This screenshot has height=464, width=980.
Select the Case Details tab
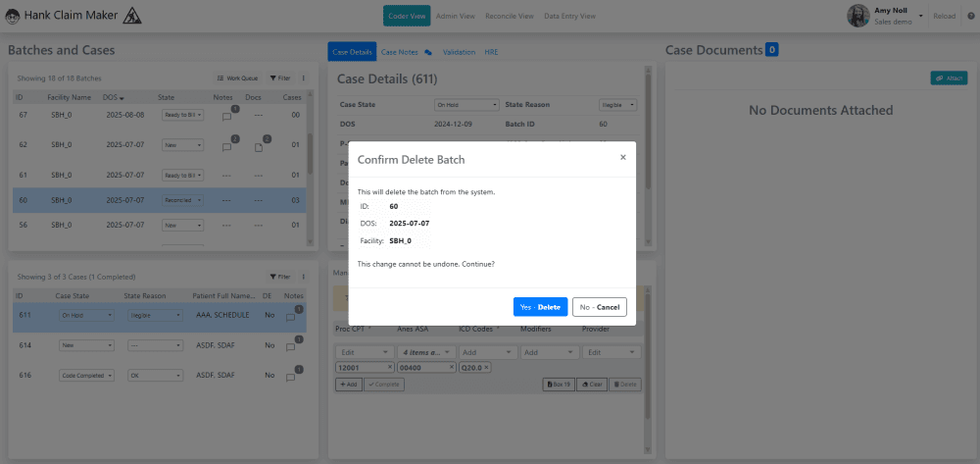353,52
